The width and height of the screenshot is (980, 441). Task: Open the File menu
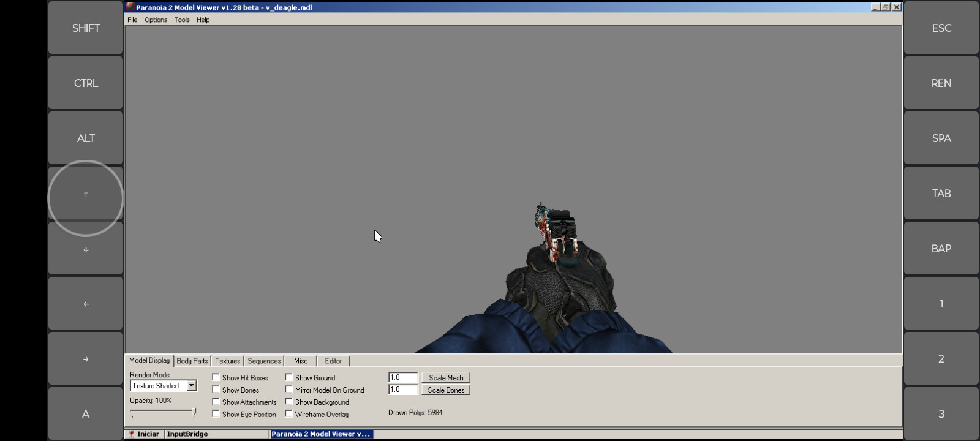pos(132,20)
